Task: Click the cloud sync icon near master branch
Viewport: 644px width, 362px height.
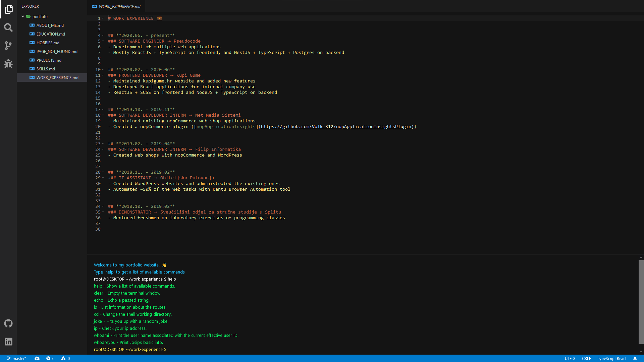Action: pos(37,359)
